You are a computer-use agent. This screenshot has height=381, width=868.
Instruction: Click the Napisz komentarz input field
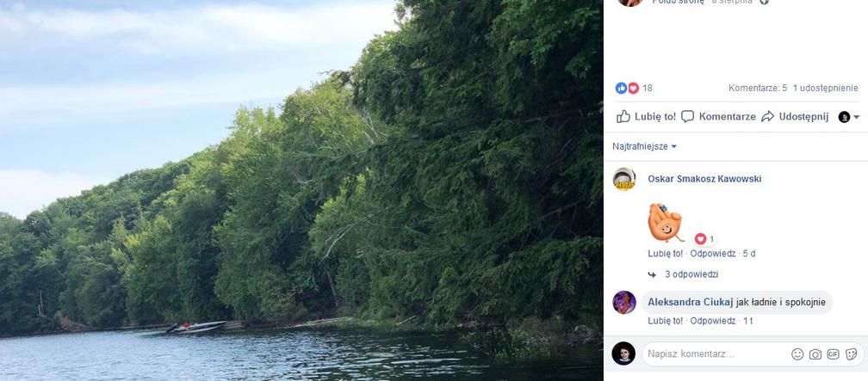coord(715,354)
